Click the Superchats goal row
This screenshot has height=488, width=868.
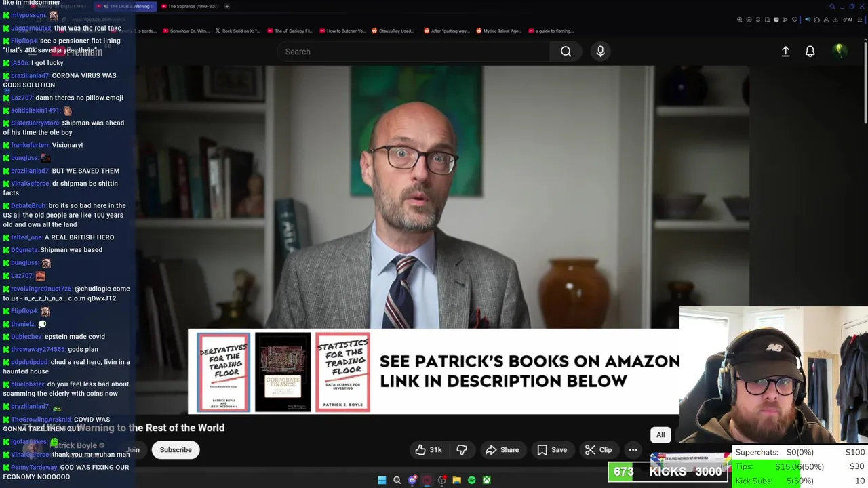pos(800,452)
